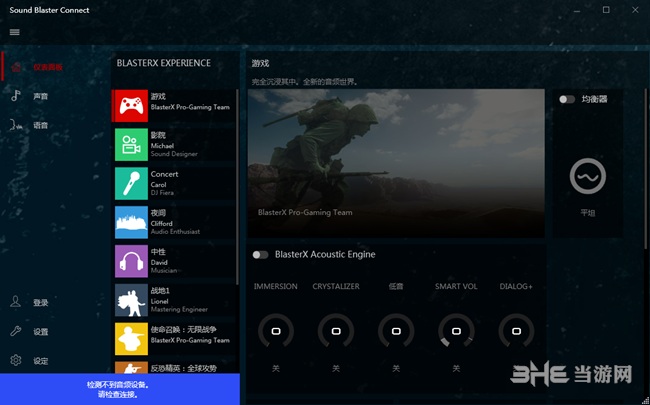Click the BLASTERX EXPERIENCE heading
The width and height of the screenshot is (650, 405).
[x=164, y=63]
